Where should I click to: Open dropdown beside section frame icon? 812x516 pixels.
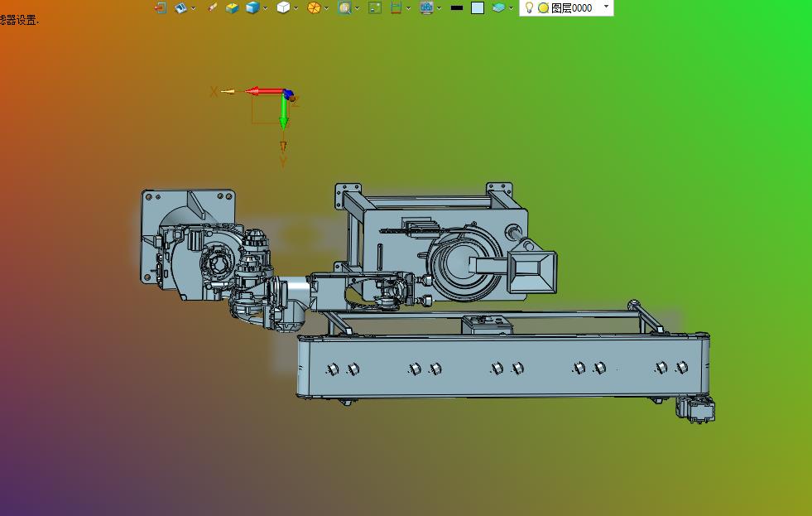(x=409, y=8)
